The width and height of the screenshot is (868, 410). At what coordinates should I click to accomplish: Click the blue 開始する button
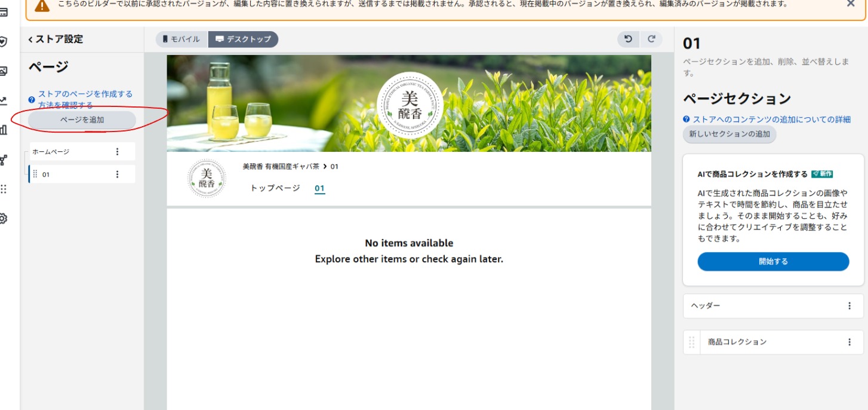click(x=773, y=262)
